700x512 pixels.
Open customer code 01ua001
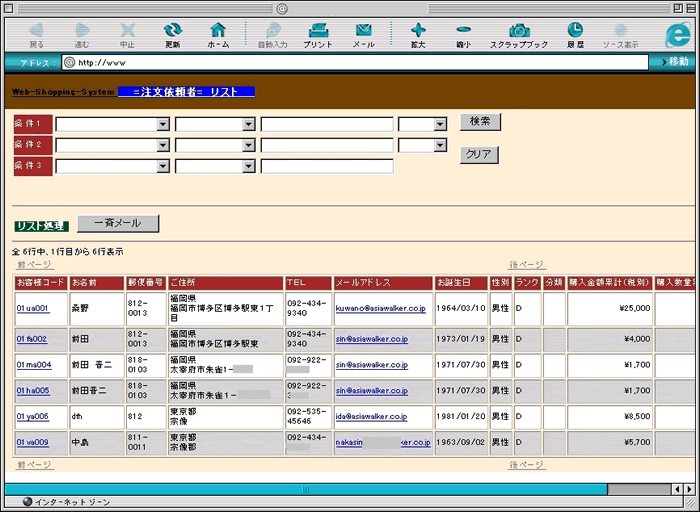tap(32, 308)
